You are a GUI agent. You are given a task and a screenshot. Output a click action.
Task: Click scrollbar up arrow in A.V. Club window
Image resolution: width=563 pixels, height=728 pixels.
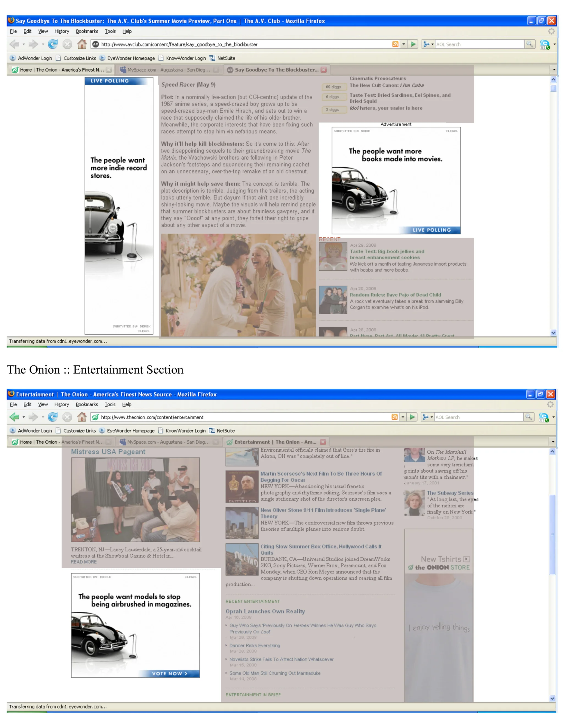[553, 80]
